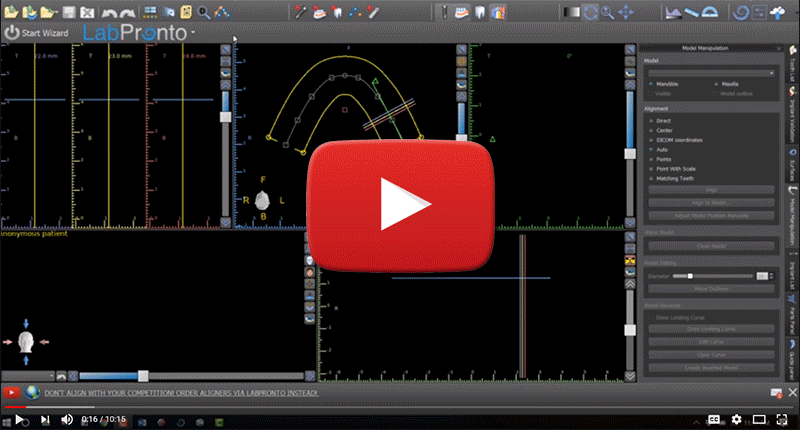This screenshot has width=800, height=430.
Task: Close the video banner with the X
Action: click(x=792, y=392)
